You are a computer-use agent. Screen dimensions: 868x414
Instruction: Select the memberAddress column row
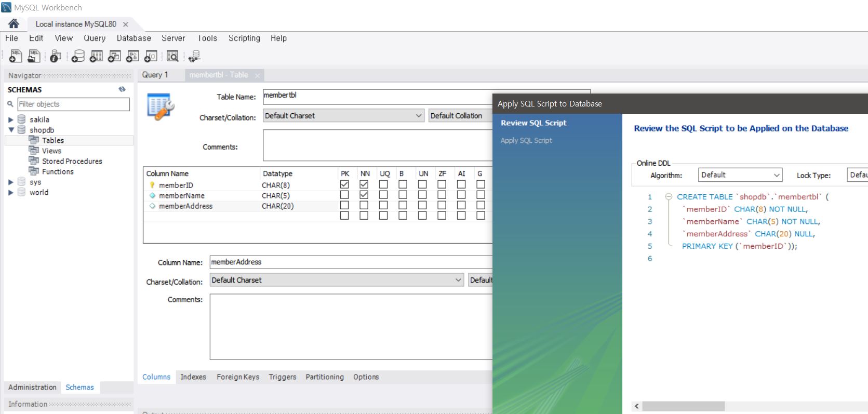pos(317,206)
